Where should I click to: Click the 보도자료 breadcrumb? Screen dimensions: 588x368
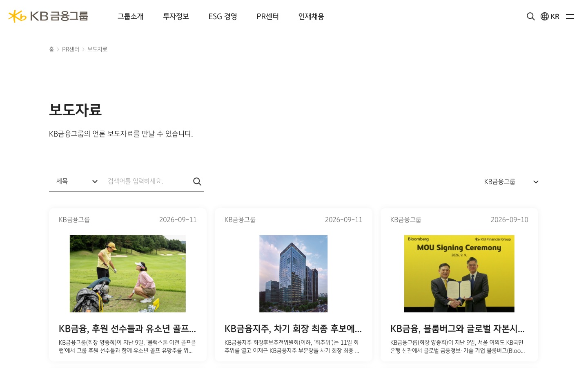97,49
